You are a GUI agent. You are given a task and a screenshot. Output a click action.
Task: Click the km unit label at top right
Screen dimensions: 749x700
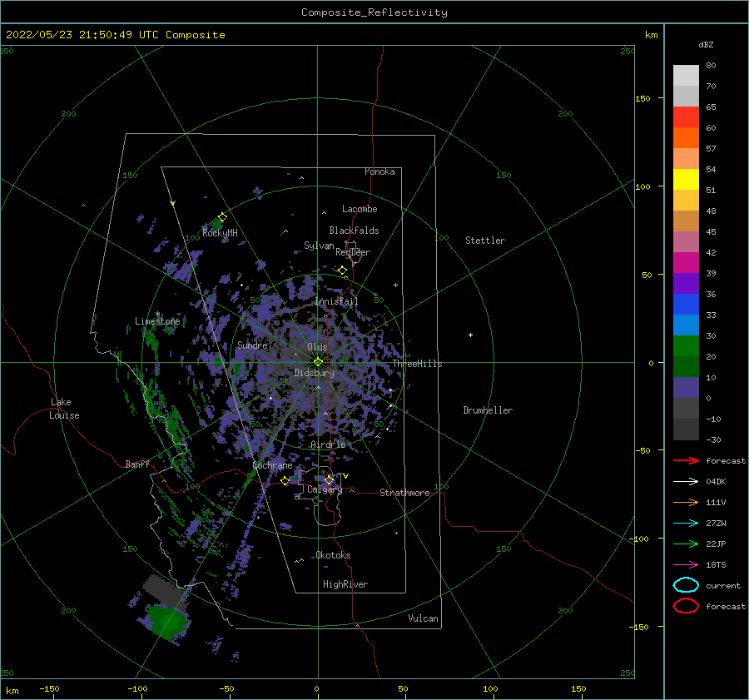[x=651, y=35]
